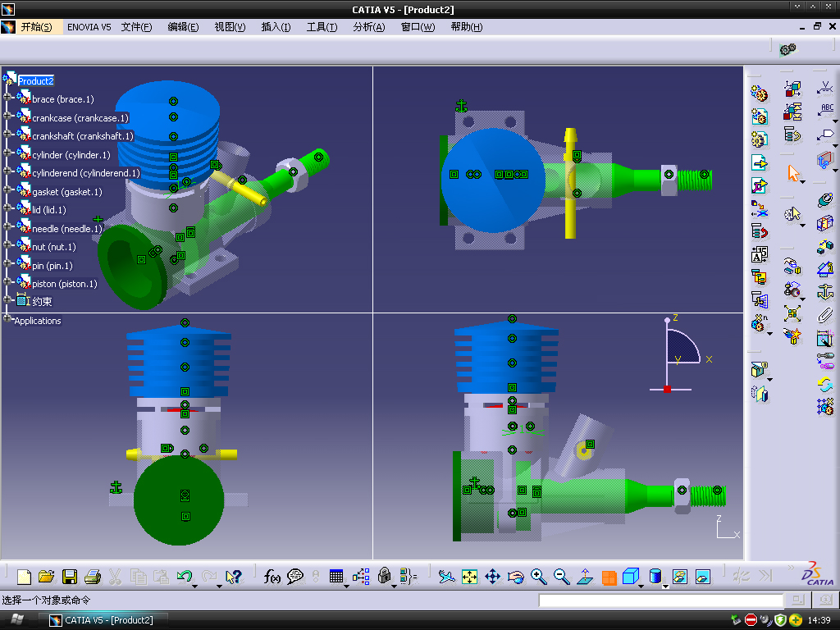Click the command input field in status bar

pos(660,600)
